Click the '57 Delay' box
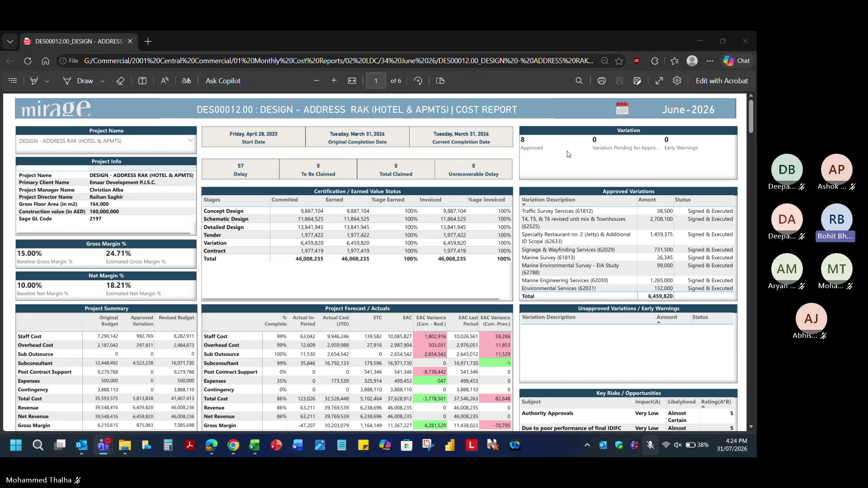Screen dimensions: 868x488 (x=241, y=169)
